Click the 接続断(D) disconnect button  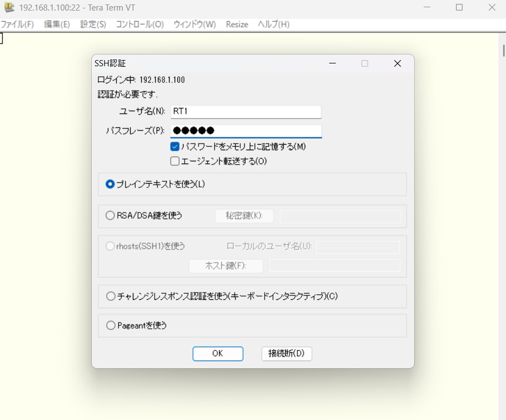click(286, 354)
